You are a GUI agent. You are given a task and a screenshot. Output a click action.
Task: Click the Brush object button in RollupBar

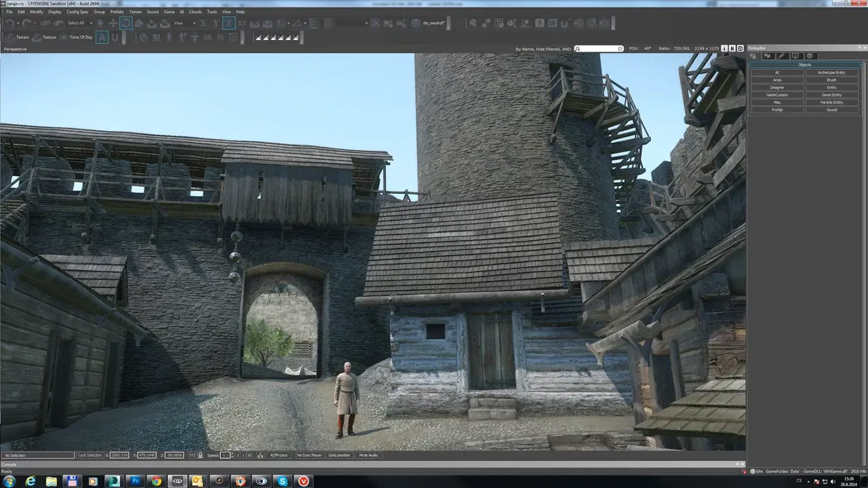click(x=831, y=80)
